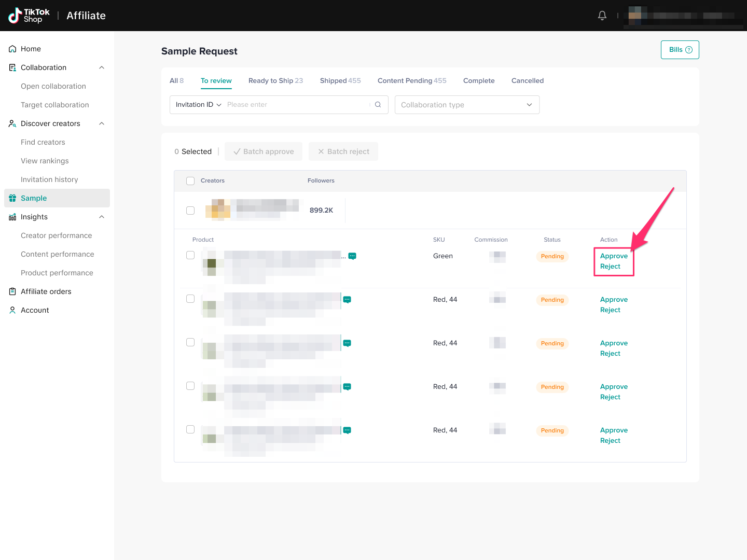This screenshot has width=747, height=560.
Task: Tick the select-all checkbox beside Creators header
Action: 190,181
